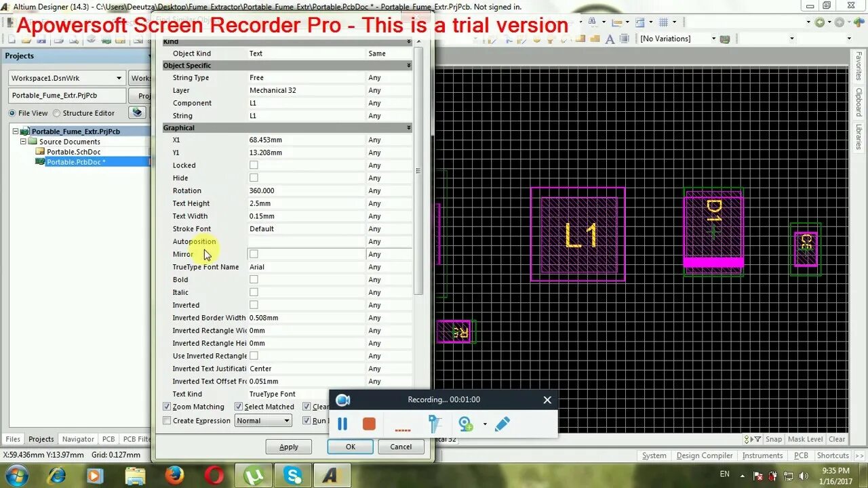Click the Apply button
This screenshot has width=868, height=488.
point(289,447)
